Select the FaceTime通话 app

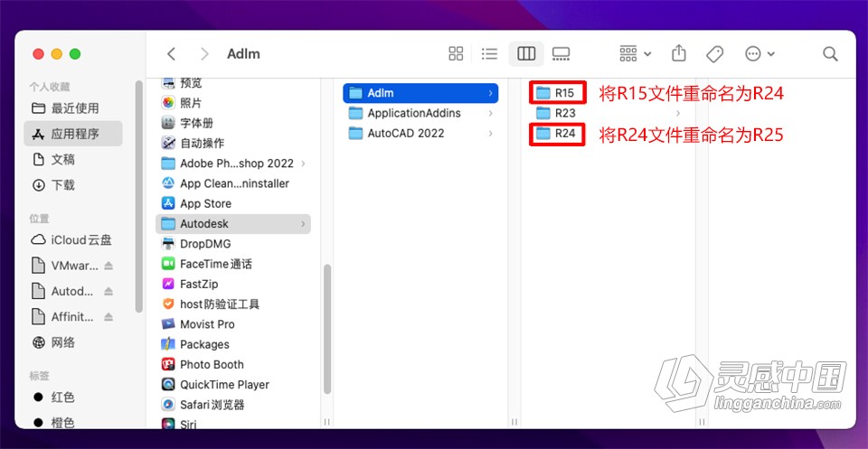tap(233, 264)
